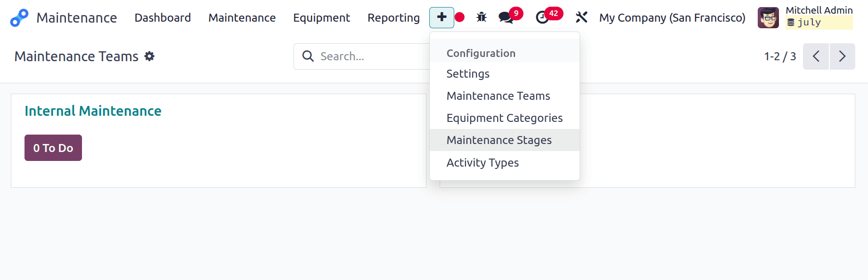
Task: Switch company via My Company (San Francisco)
Action: pos(672,18)
